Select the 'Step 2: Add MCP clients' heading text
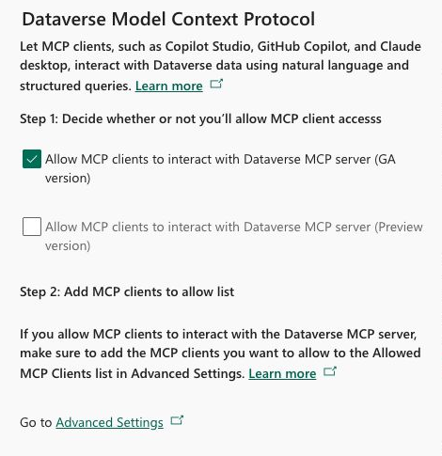 [x=127, y=292]
